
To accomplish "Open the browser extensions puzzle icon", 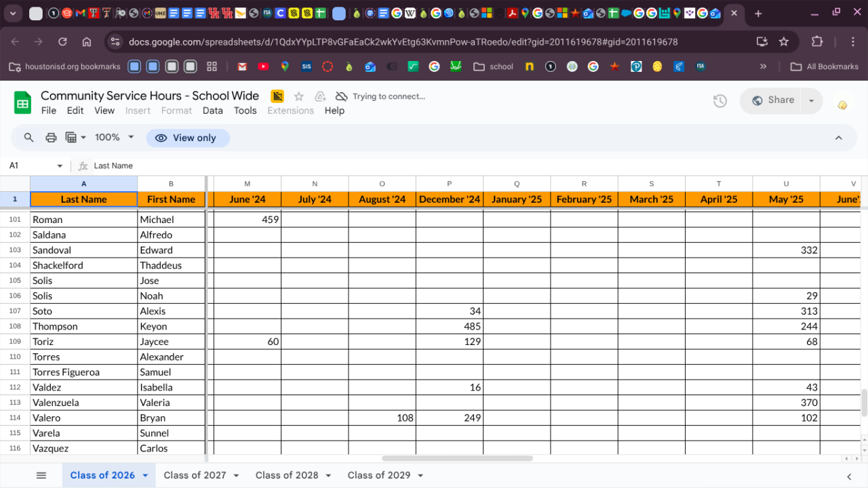I will click(x=817, y=41).
